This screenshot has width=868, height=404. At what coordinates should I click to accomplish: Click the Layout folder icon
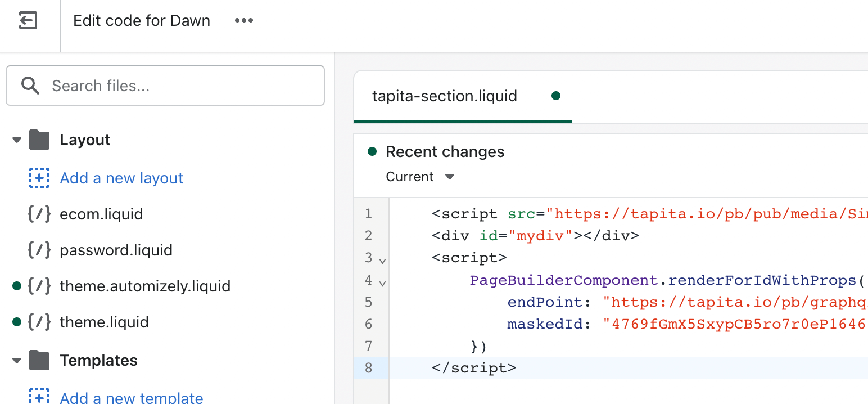point(39,140)
